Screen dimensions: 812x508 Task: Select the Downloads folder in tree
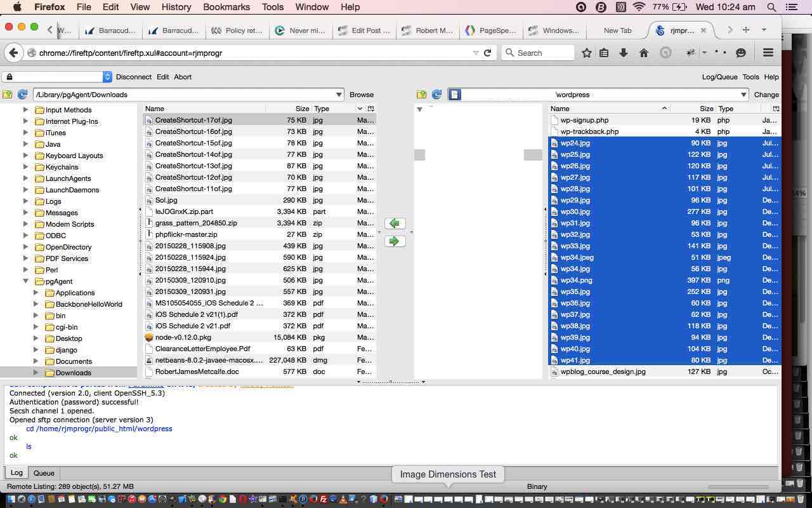(x=73, y=373)
